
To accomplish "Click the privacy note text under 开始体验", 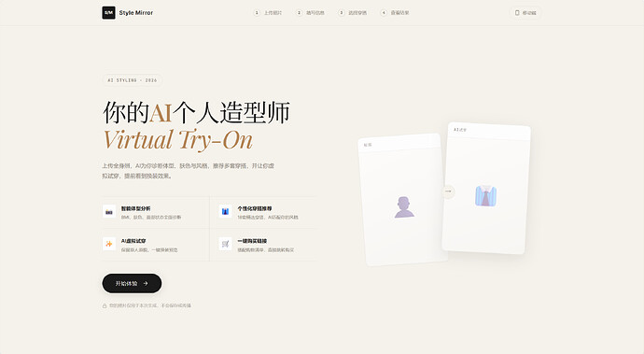I will (150, 305).
